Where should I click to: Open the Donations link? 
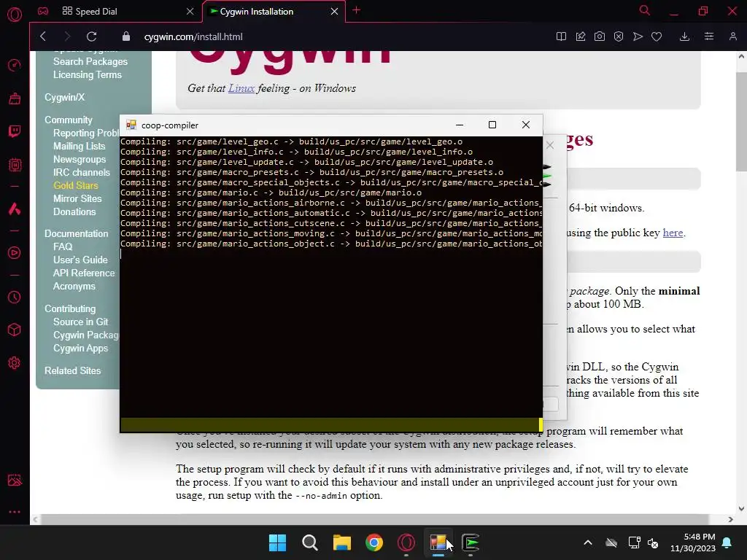(x=74, y=212)
